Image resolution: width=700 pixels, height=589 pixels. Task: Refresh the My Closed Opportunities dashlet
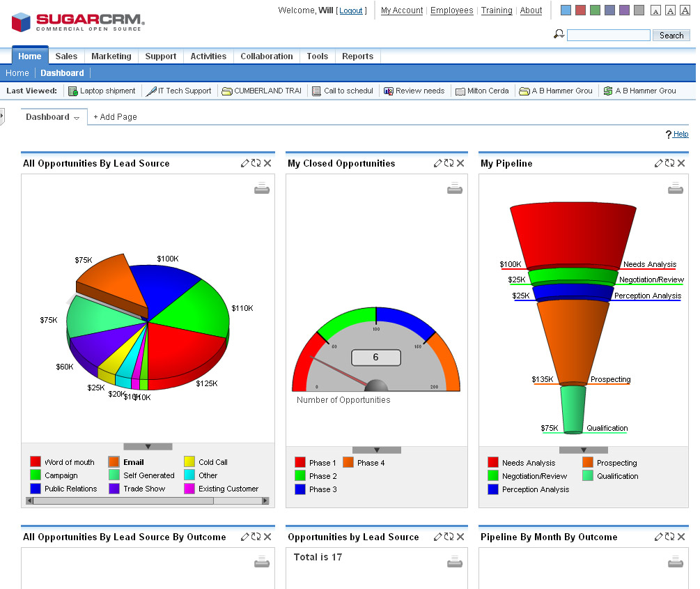(x=449, y=163)
